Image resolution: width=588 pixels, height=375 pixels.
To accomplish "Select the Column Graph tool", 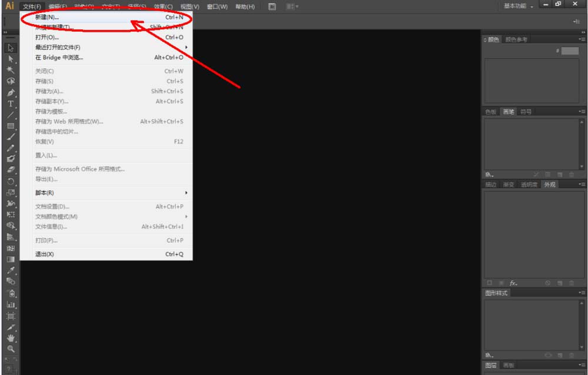I will tap(11, 304).
